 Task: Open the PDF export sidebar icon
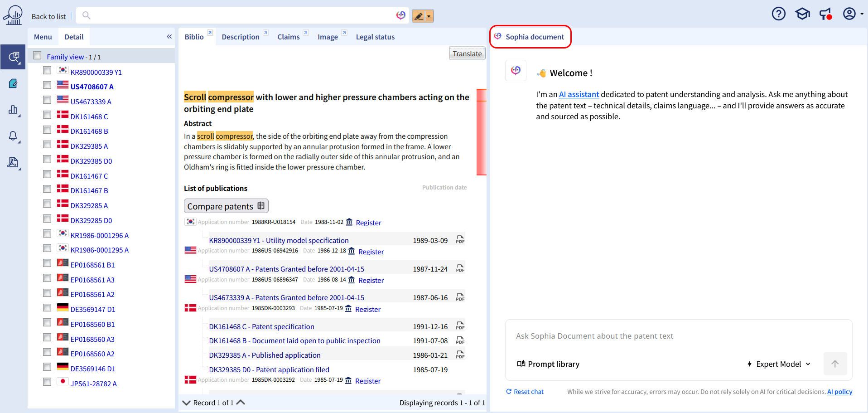pos(13,162)
